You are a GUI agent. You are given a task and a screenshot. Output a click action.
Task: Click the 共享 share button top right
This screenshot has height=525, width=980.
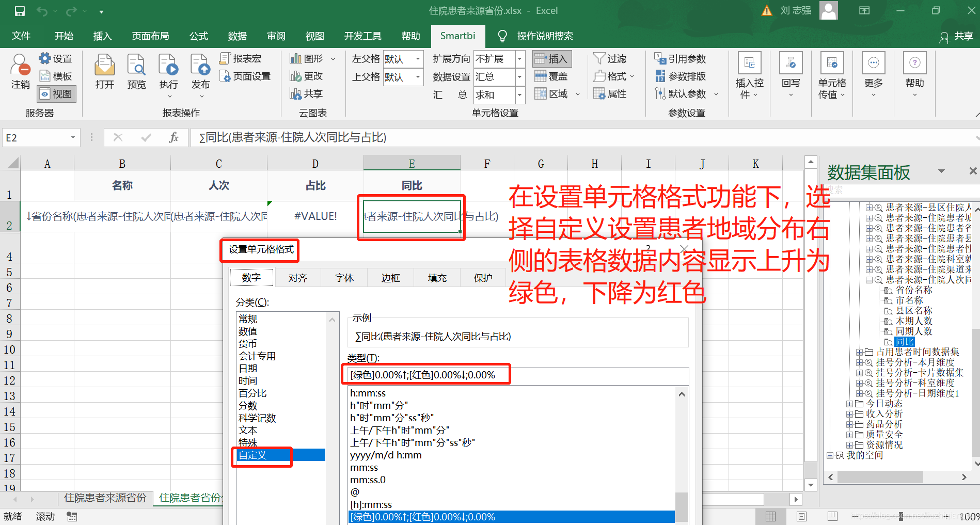tap(956, 36)
